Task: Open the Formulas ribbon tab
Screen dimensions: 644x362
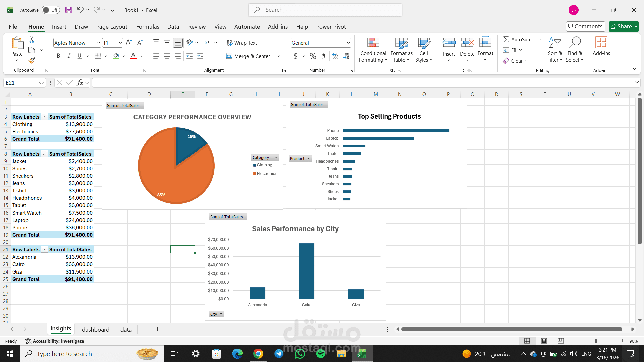Action: coord(148,27)
